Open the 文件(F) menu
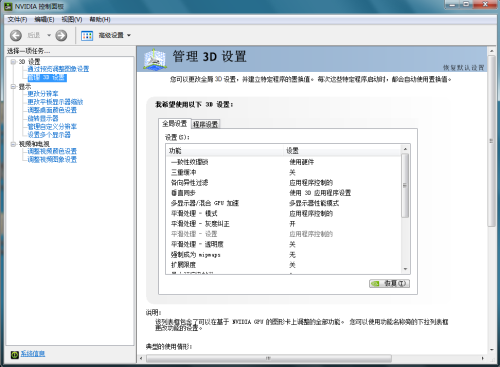This screenshot has height=367, width=500. [17, 19]
